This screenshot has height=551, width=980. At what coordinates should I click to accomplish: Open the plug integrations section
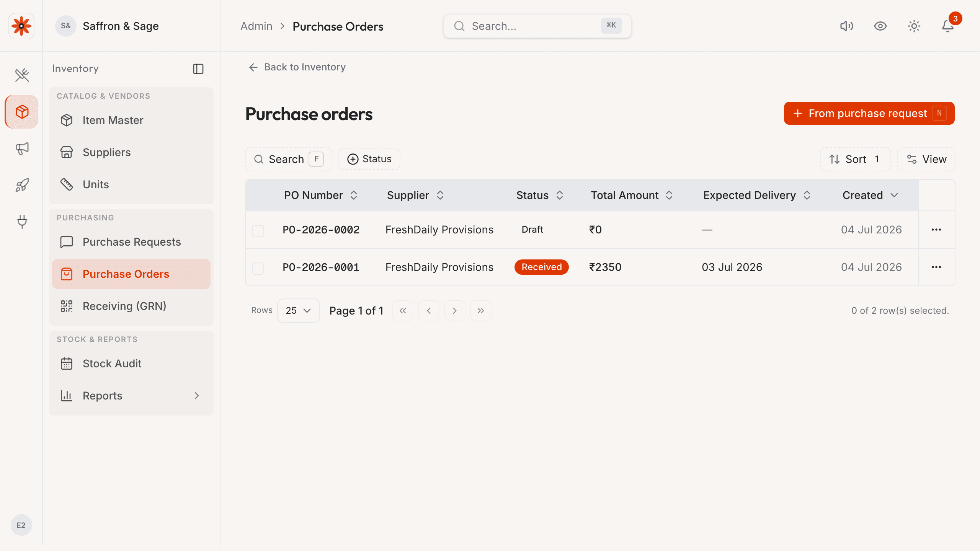coord(22,222)
